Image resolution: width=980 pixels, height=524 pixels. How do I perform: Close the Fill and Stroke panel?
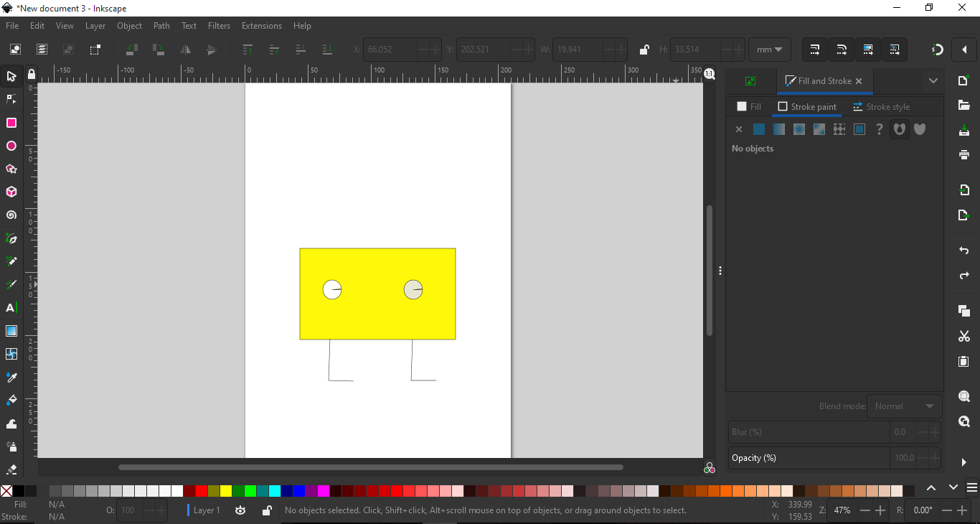[859, 81]
